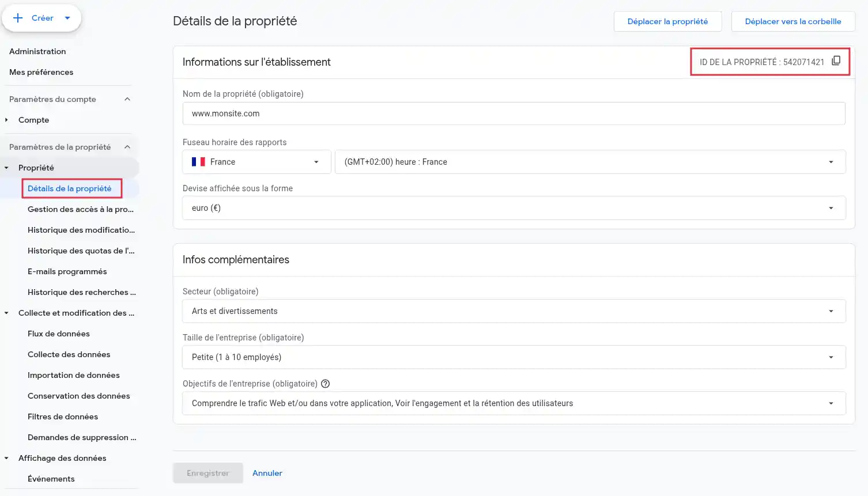Click the plus icon in Créer button
Image resolution: width=868 pixels, height=496 pixels.
pos(18,18)
